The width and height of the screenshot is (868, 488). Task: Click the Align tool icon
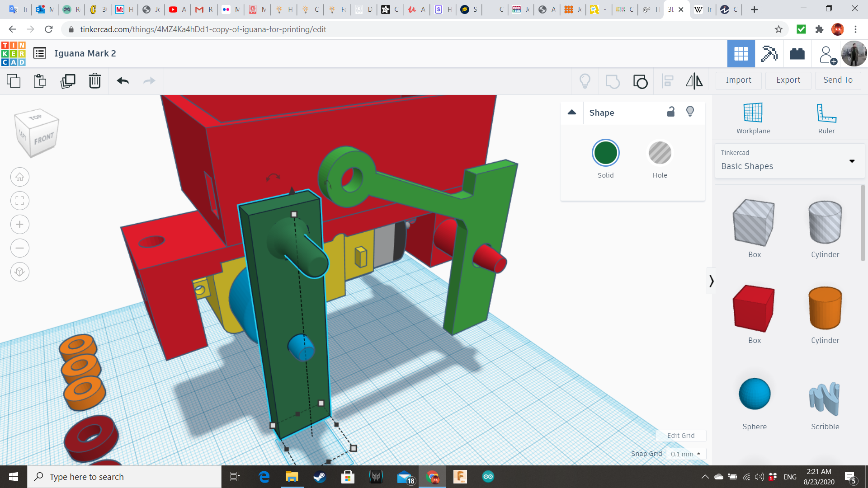pos(667,81)
